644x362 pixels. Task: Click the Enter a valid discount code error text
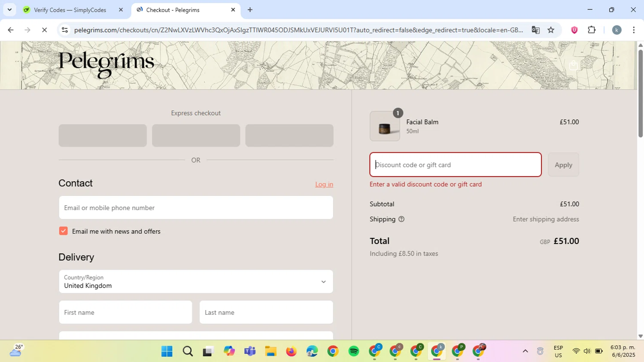pos(425,184)
